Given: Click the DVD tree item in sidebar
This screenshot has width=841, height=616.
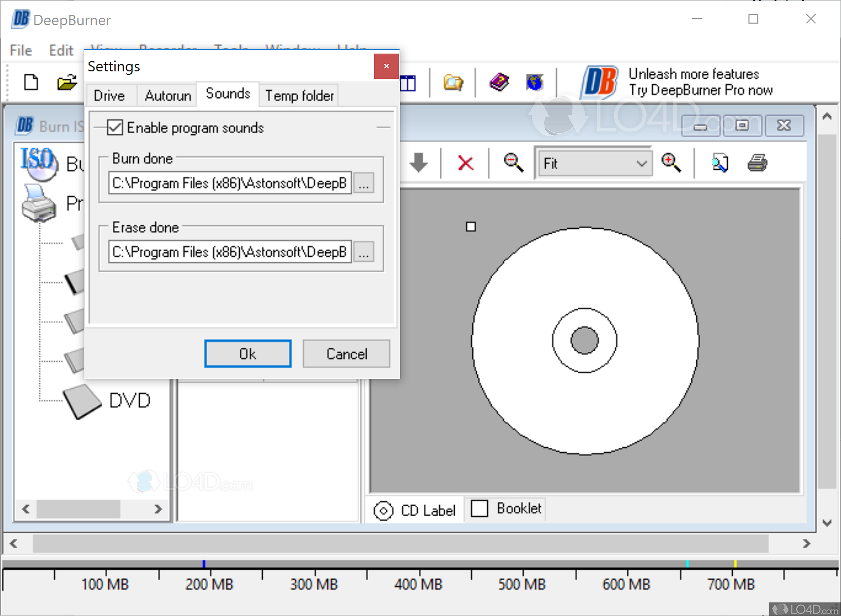Looking at the screenshot, I should click(x=129, y=400).
